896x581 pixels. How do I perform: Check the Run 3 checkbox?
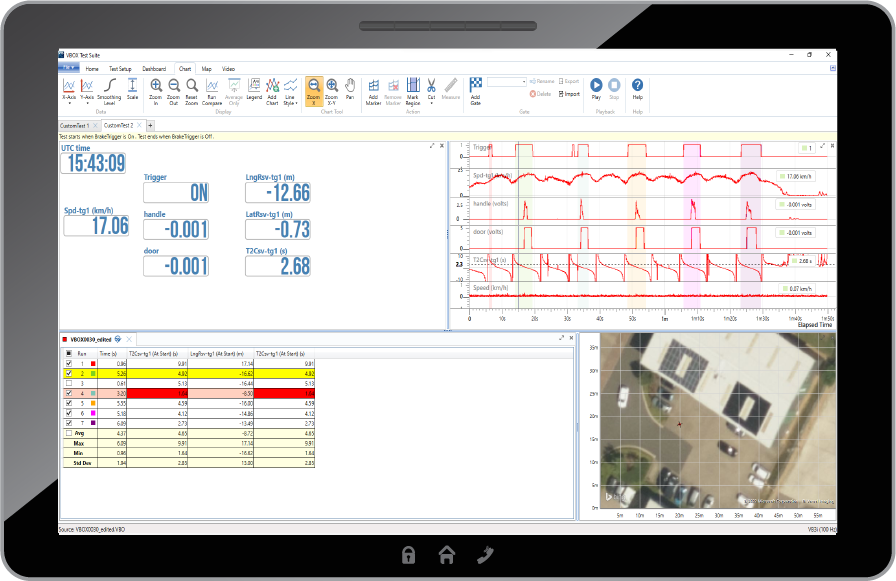point(68,383)
